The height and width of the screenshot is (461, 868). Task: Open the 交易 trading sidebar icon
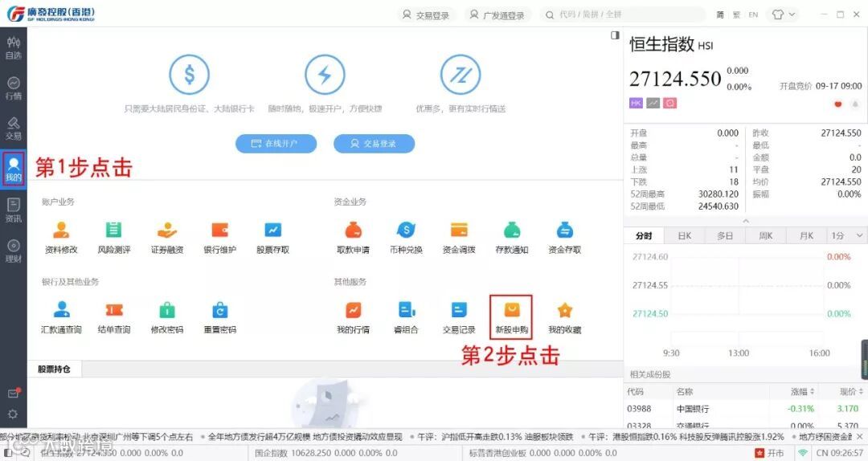14,129
